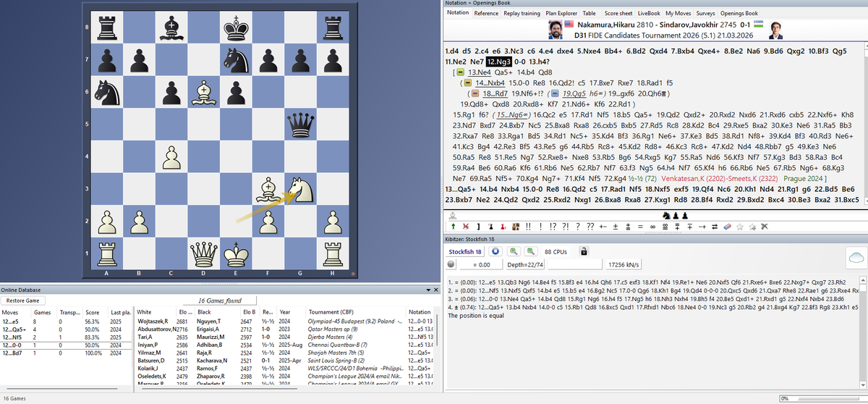The width and height of the screenshot is (868, 404).
Task: Click the board diagram icon in annotation bar
Action: [516, 226]
